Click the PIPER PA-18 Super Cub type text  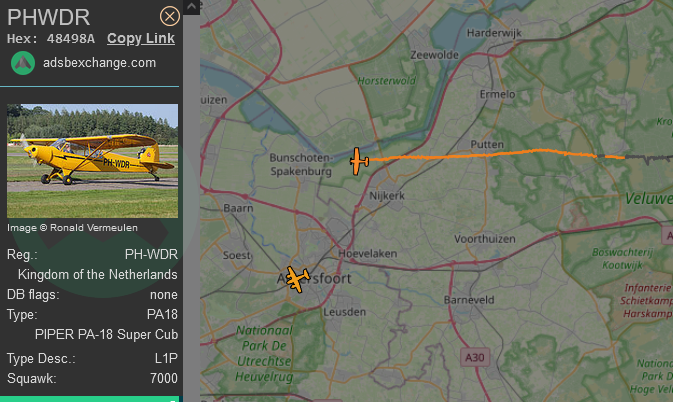(106, 334)
